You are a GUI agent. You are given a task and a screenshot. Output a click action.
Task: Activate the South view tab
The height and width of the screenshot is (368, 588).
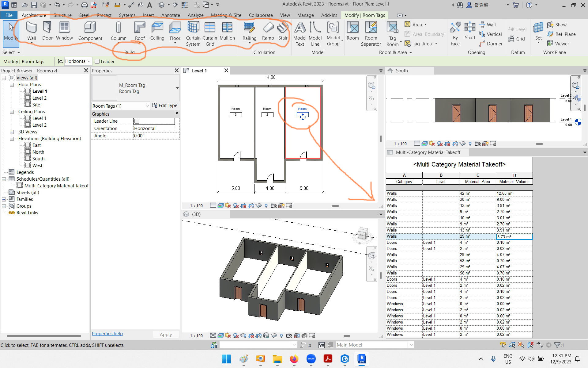(x=401, y=71)
